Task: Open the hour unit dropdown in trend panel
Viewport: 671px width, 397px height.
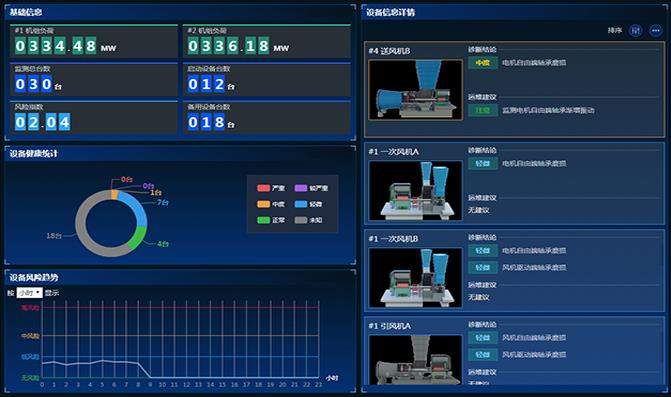Action: 30,293
